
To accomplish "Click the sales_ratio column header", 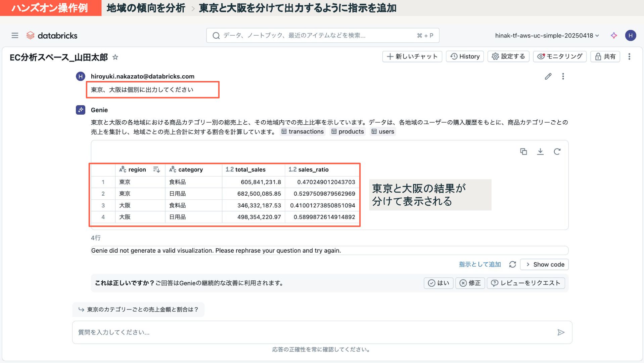I will pos(322,170).
